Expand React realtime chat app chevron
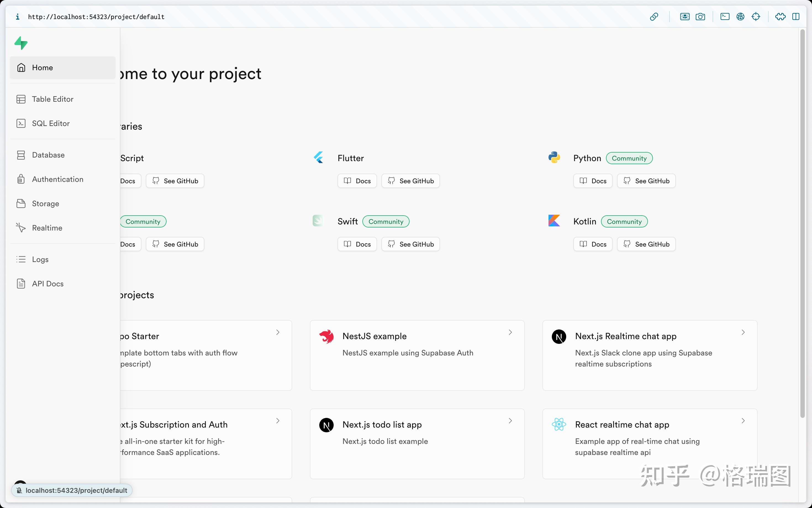 743,421
